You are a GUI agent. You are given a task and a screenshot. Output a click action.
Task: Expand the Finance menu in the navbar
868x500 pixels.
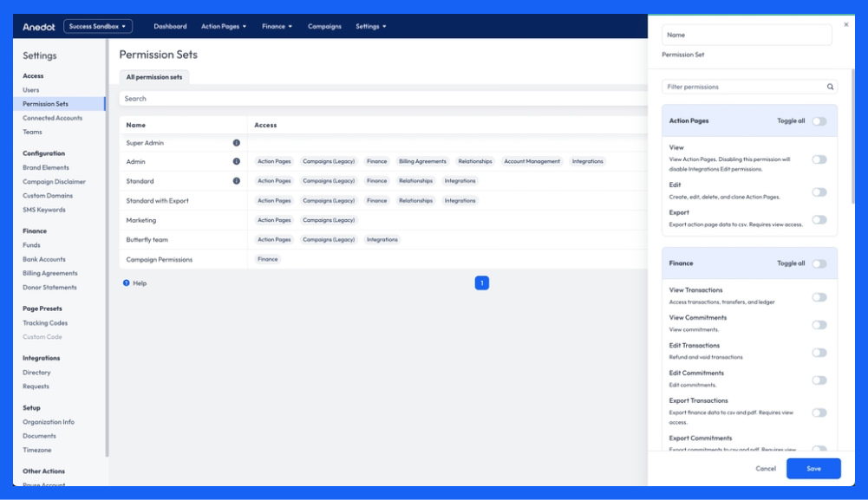coord(276,26)
